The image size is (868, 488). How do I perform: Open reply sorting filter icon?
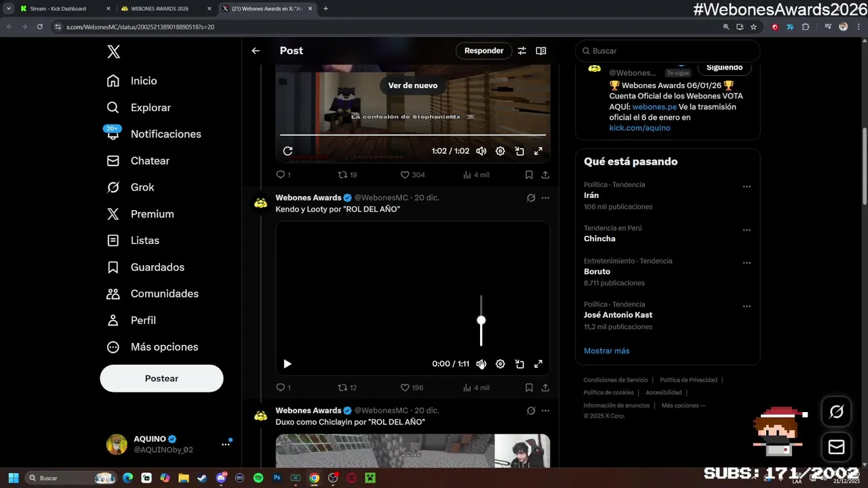tap(522, 51)
